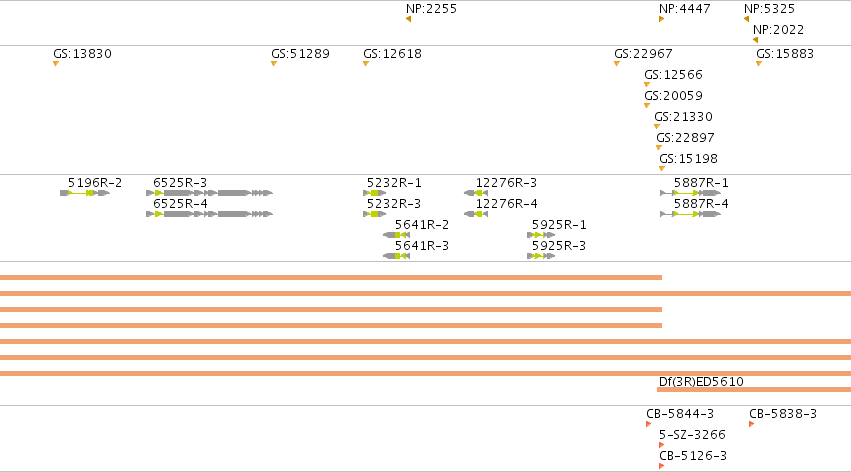Click the GS:13830 marker label
This screenshot has height=472, width=851.
pyautogui.click(x=82, y=54)
